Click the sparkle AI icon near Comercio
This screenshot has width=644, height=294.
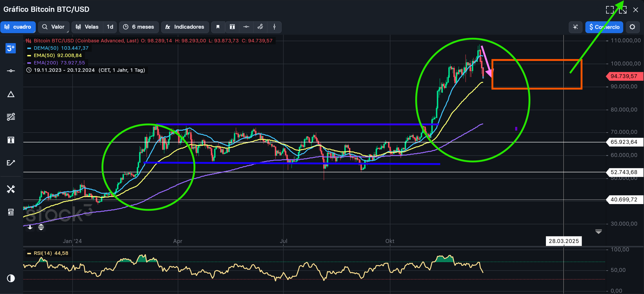[575, 27]
